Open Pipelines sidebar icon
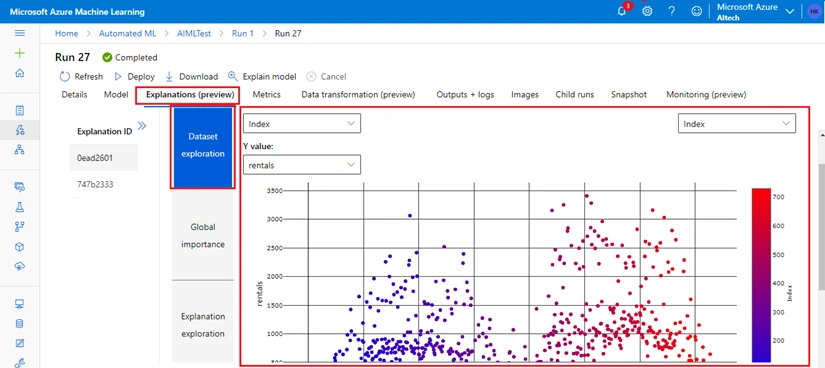Screen dimensions: 825x368 [x=20, y=226]
